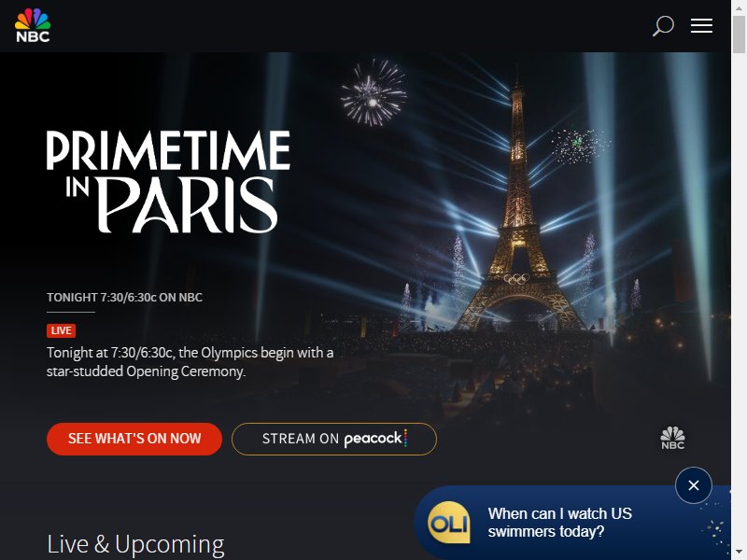Close the OLI chat prompt
The image size is (747, 560).
[x=694, y=485]
